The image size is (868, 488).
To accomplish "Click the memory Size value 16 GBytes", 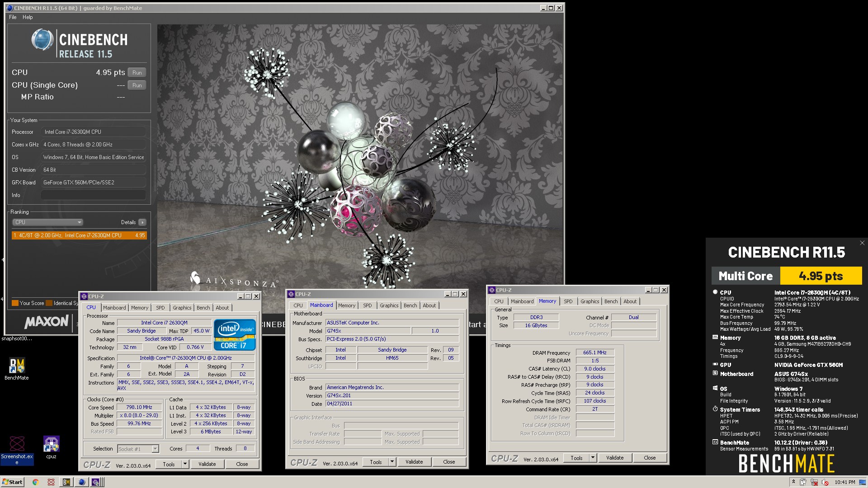I will 536,325.
